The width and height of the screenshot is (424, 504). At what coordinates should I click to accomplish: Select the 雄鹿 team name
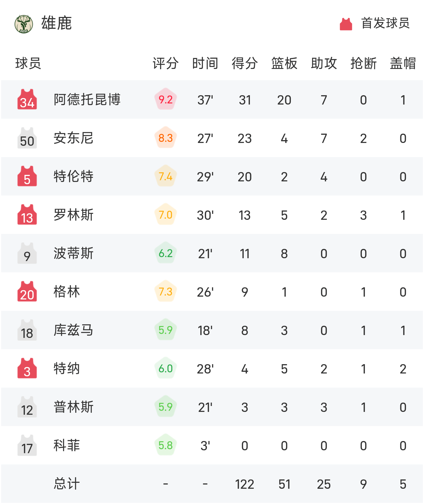point(57,23)
